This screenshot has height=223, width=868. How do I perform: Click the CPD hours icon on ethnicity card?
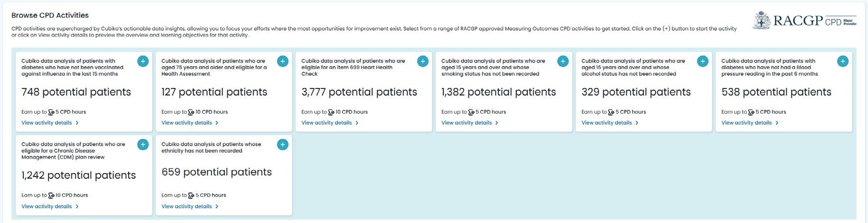click(191, 195)
